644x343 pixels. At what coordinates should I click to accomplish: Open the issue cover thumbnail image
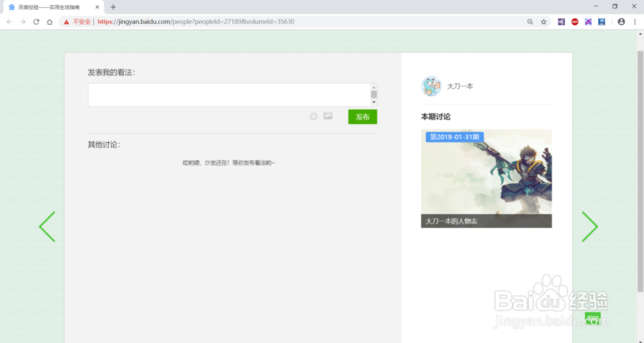point(486,179)
